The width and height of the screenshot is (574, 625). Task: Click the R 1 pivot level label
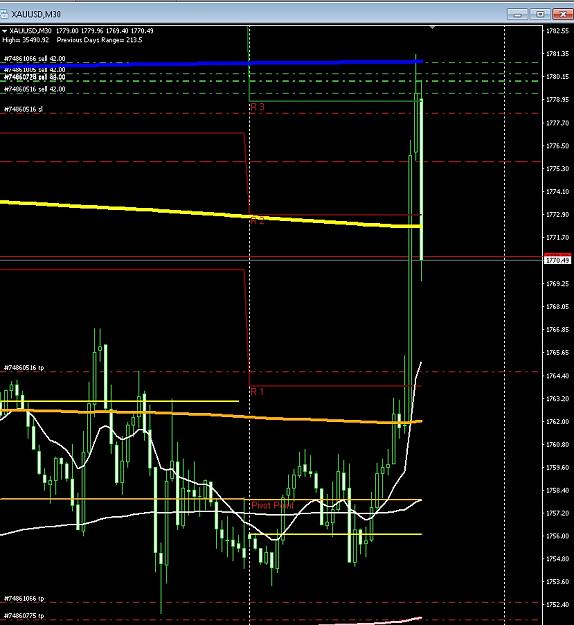258,392
